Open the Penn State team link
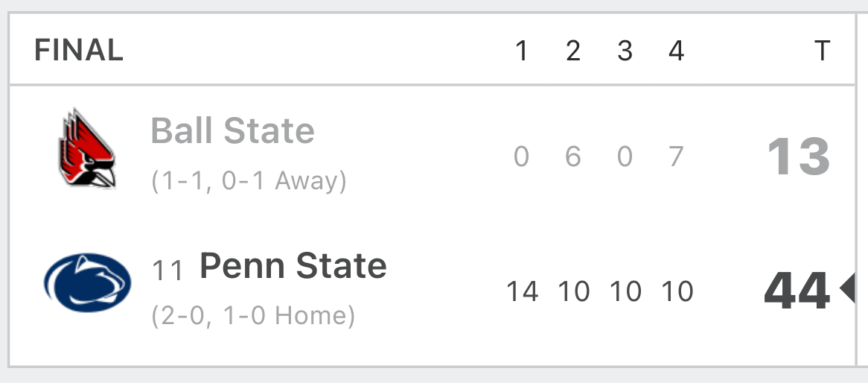The image size is (868, 383). 293,265
